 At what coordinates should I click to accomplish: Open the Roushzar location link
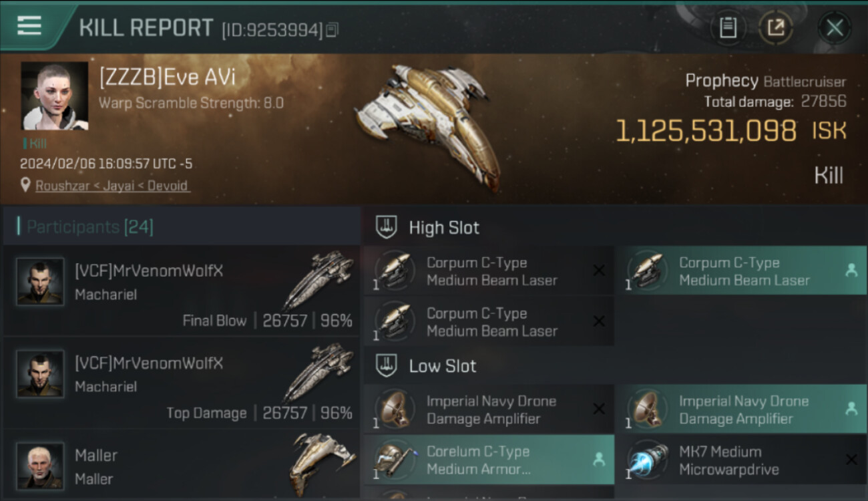click(112, 186)
